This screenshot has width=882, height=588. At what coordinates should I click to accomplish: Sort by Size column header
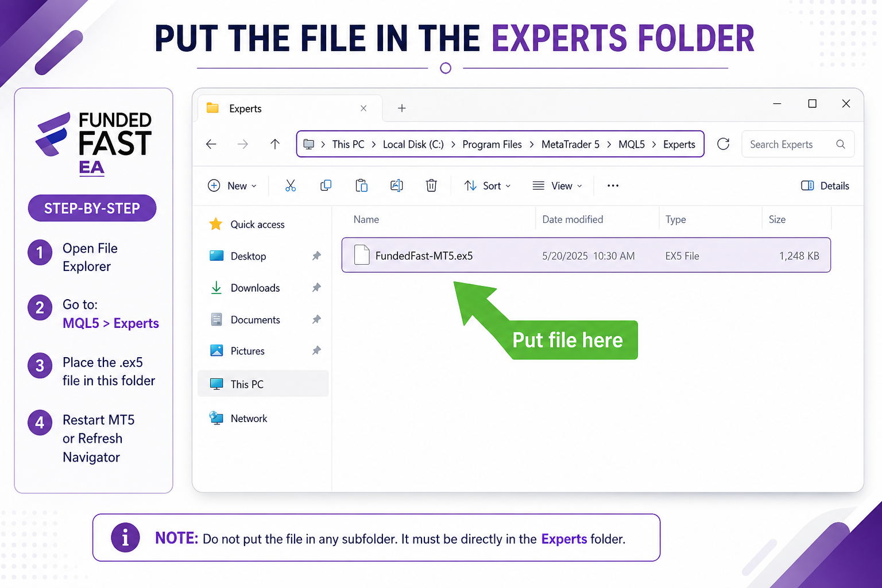point(777,219)
